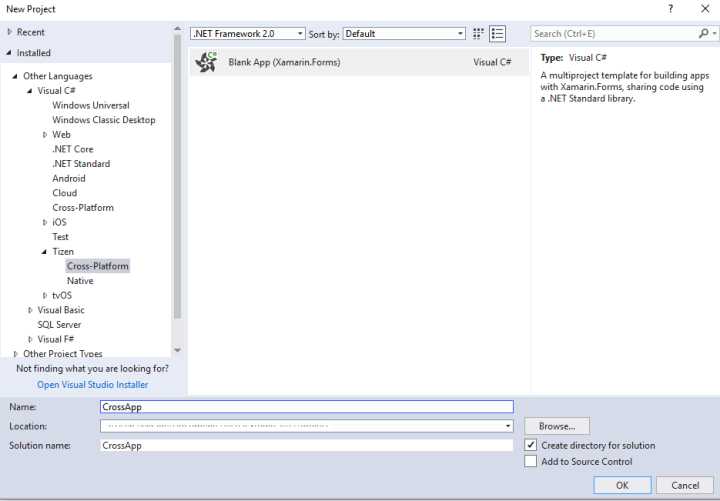Select Cross-Platform under Tizen
The image size is (720, 501).
[x=97, y=266]
